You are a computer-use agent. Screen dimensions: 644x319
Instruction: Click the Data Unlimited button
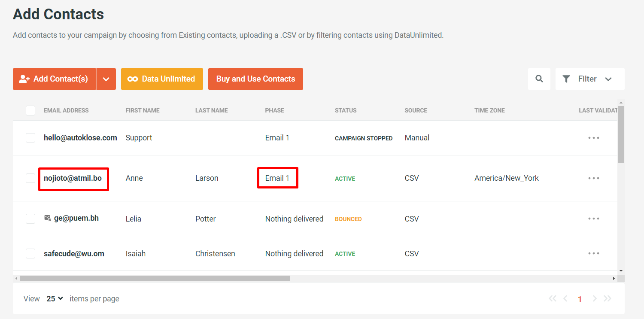(x=162, y=79)
